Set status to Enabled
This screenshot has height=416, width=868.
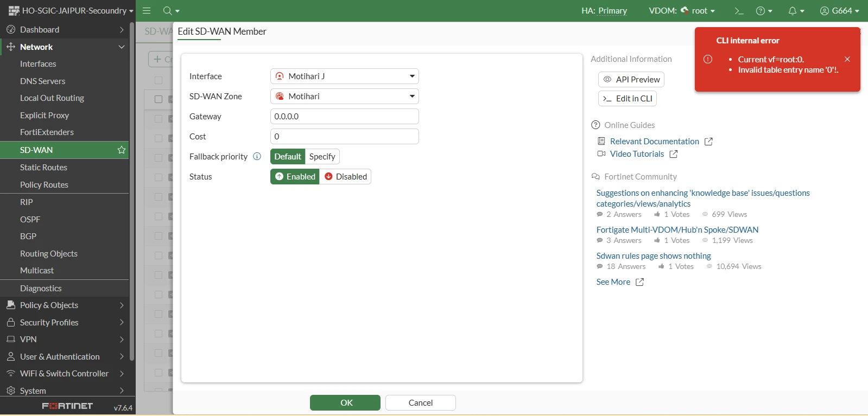tap(295, 177)
